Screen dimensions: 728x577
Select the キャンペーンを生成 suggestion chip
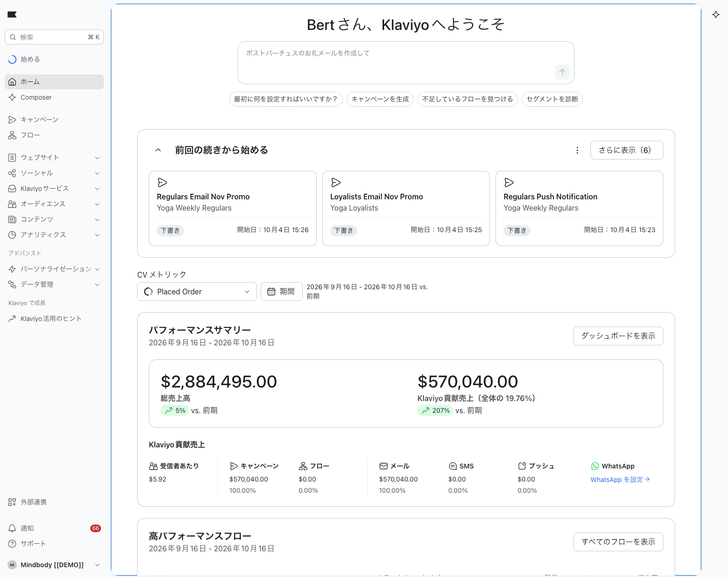click(380, 99)
